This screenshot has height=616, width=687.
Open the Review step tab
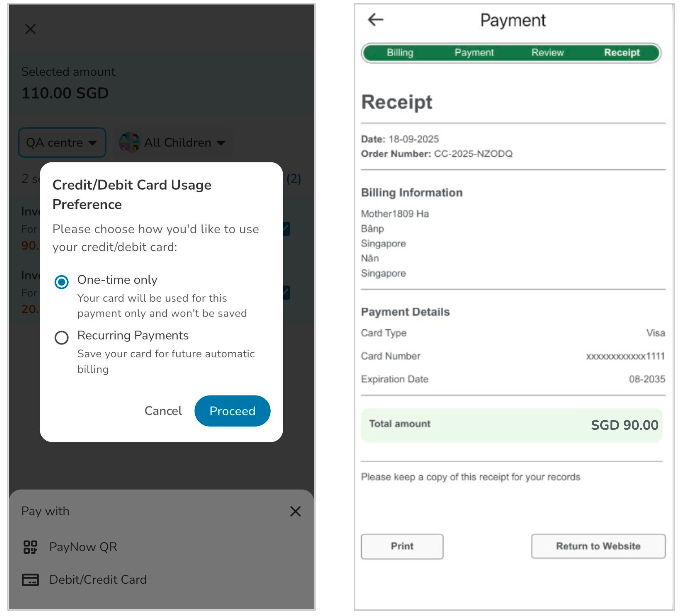(547, 53)
